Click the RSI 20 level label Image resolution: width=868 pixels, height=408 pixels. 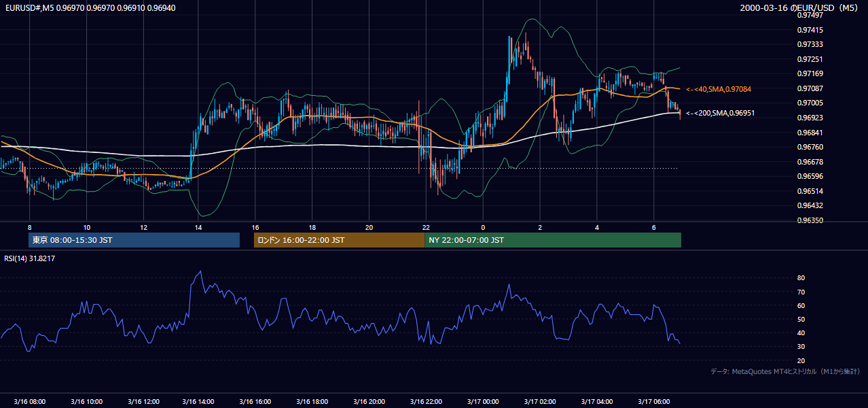[801, 360]
